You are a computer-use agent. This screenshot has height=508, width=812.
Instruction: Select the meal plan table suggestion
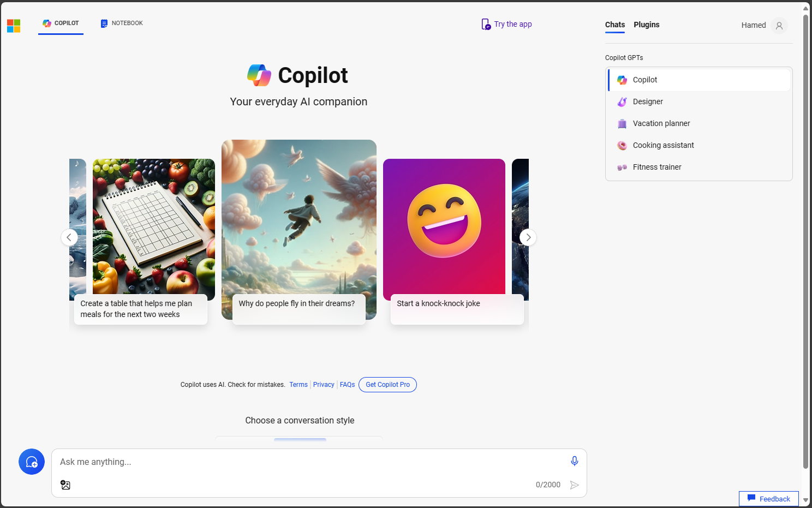[141, 309]
